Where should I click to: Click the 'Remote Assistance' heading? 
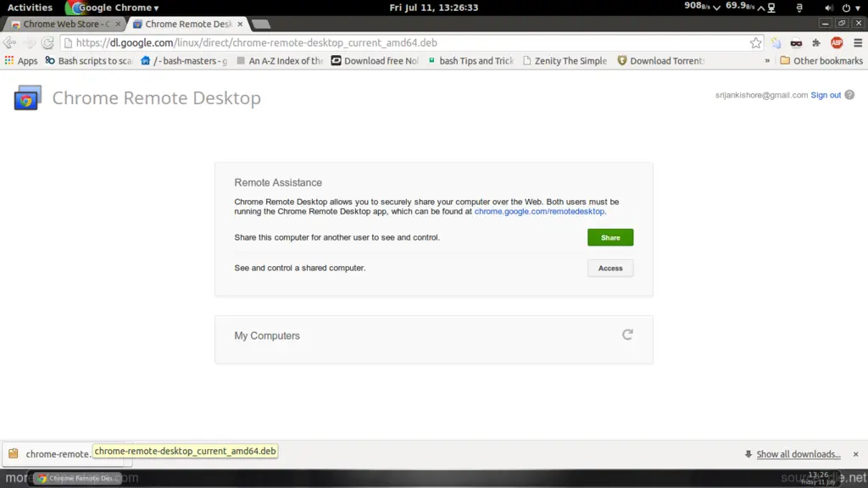(x=278, y=183)
